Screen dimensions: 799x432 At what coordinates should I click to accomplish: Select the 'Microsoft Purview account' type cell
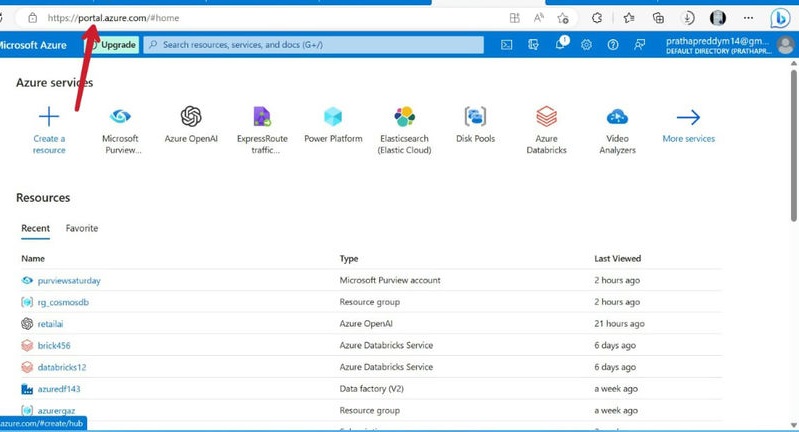(390, 280)
